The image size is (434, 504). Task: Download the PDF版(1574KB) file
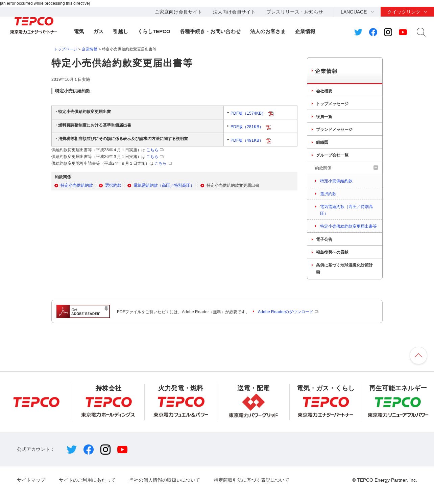(x=248, y=113)
